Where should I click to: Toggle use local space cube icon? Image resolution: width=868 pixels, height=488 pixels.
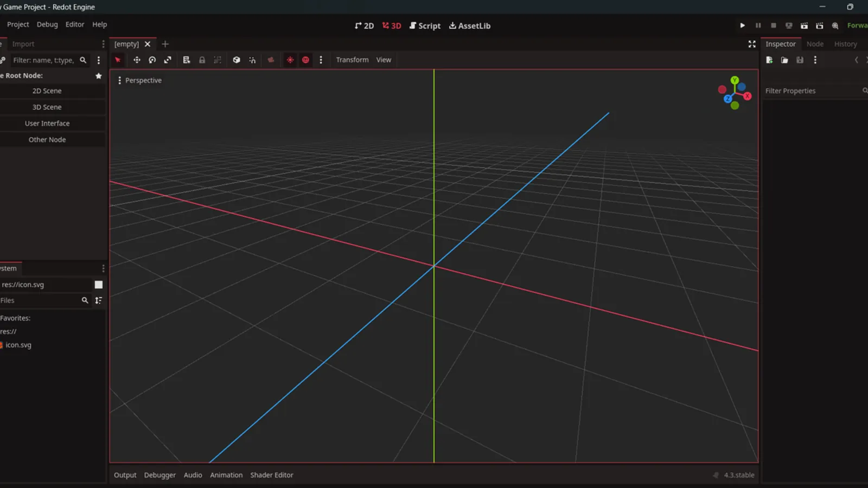[237, 60]
